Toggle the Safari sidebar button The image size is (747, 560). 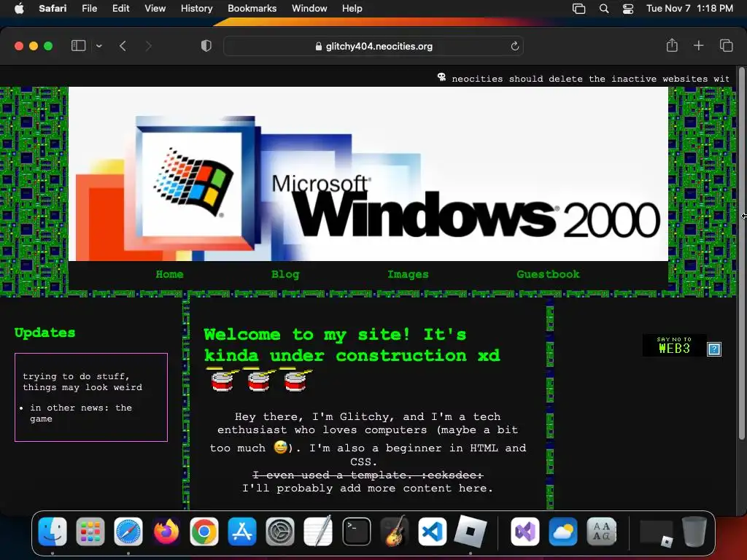point(78,46)
